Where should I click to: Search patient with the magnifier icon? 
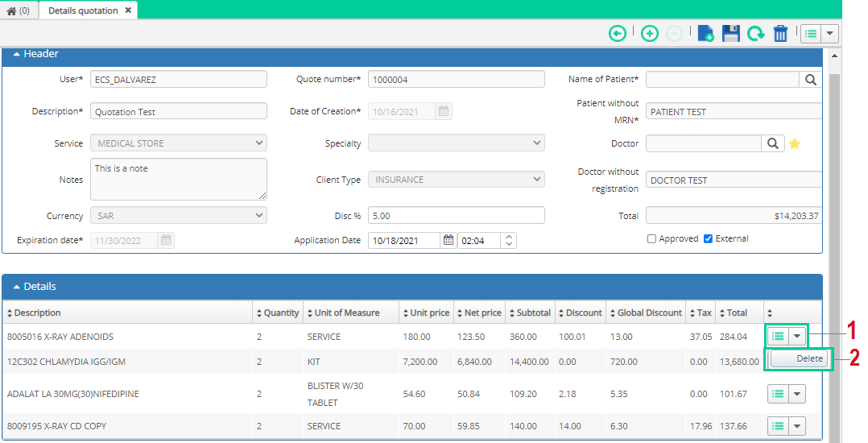point(810,80)
